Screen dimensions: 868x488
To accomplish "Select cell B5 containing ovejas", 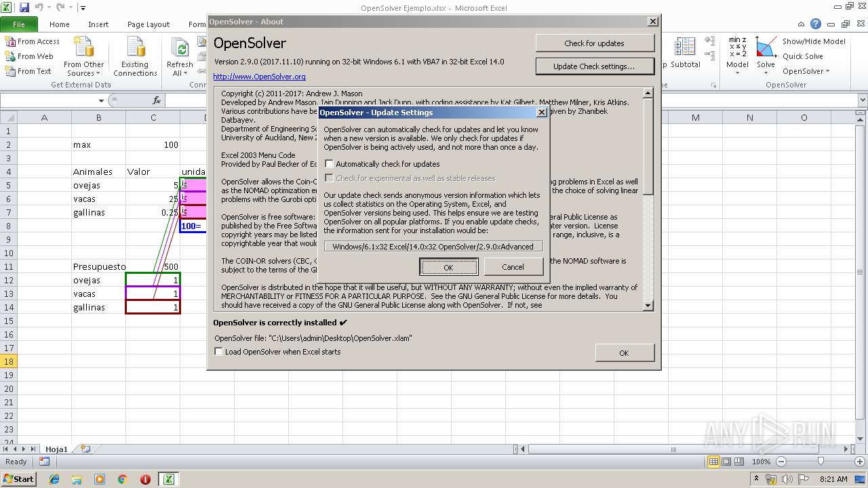I will click(98, 185).
